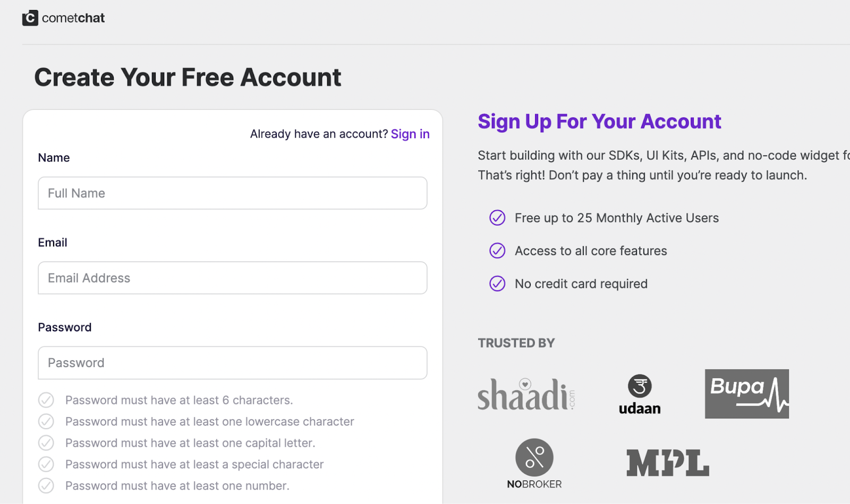Select the Password input field
Screen dimensions: 850x504
click(x=232, y=363)
